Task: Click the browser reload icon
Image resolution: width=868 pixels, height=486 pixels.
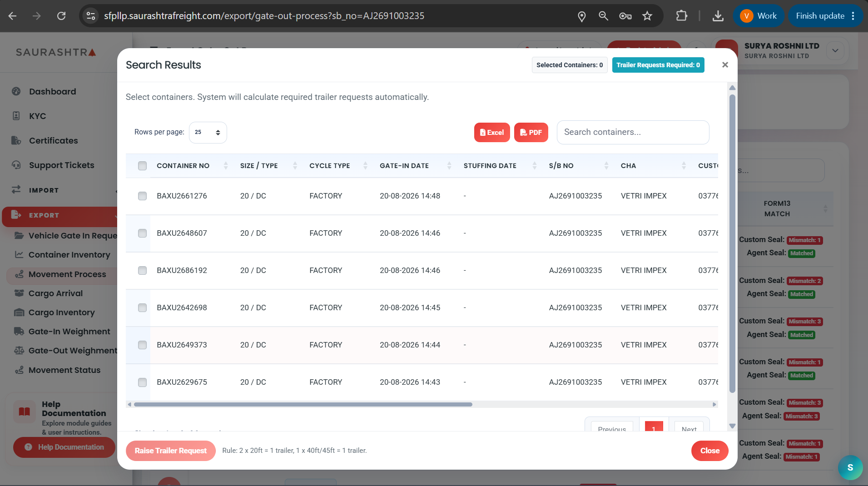Action: [x=61, y=16]
